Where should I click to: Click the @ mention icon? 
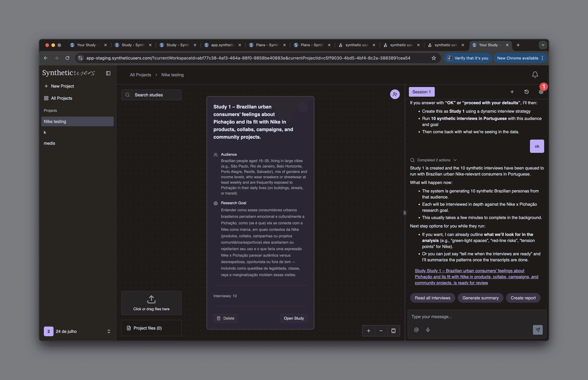(x=416, y=330)
